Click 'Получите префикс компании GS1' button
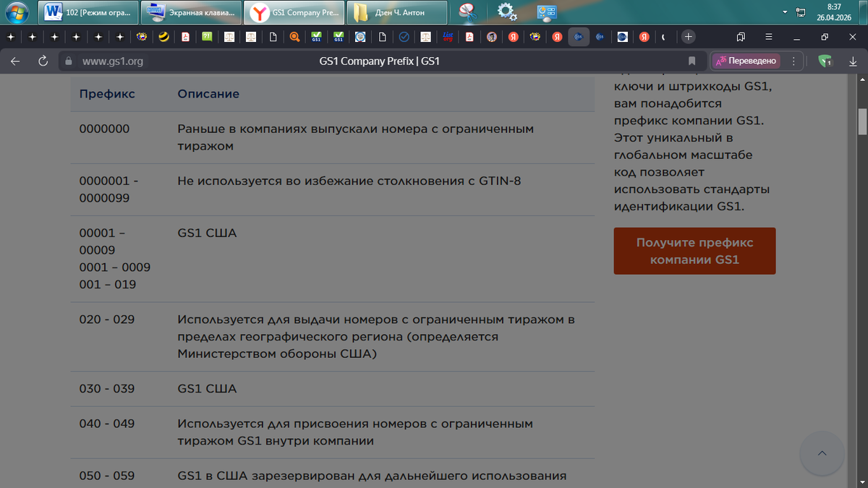Image resolution: width=868 pixels, height=488 pixels. click(694, 251)
